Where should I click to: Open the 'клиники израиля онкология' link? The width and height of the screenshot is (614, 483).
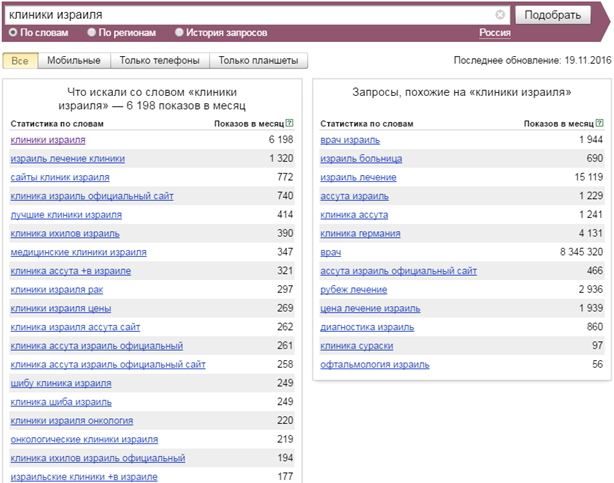72,421
